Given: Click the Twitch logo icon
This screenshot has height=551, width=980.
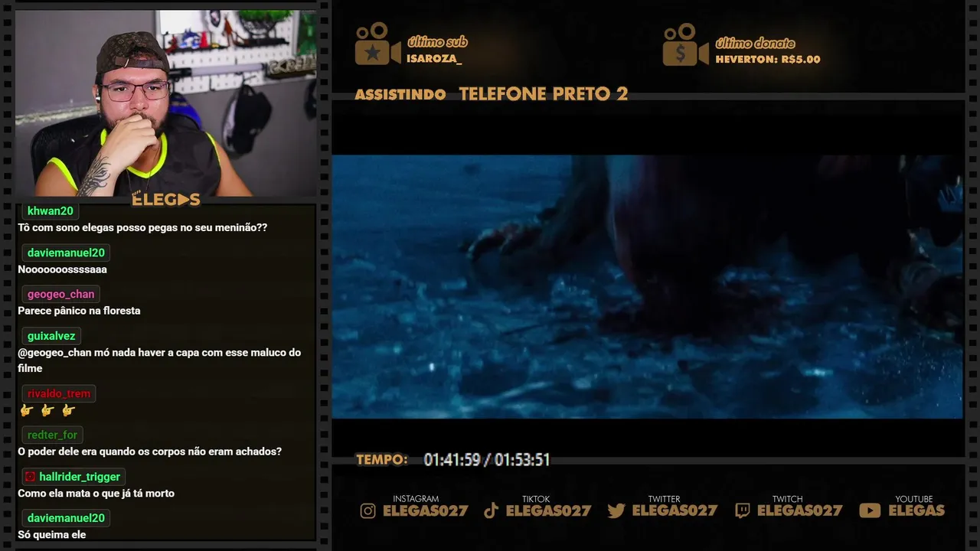Looking at the screenshot, I should [x=742, y=510].
